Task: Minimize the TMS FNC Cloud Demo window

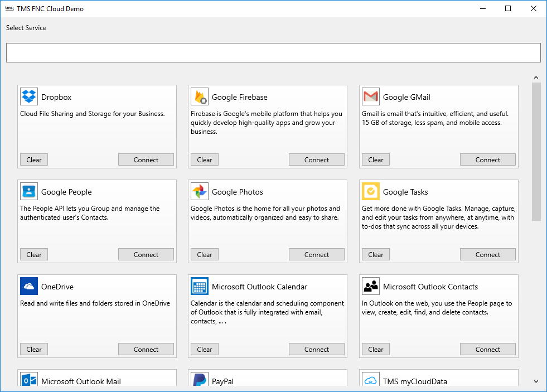Action: coord(483,8)
